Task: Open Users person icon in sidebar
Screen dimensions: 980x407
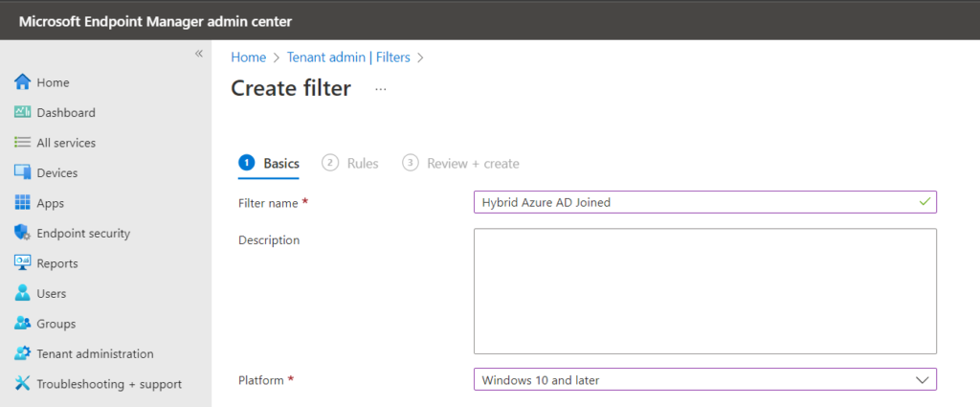Action: click(x=23, y=293)
